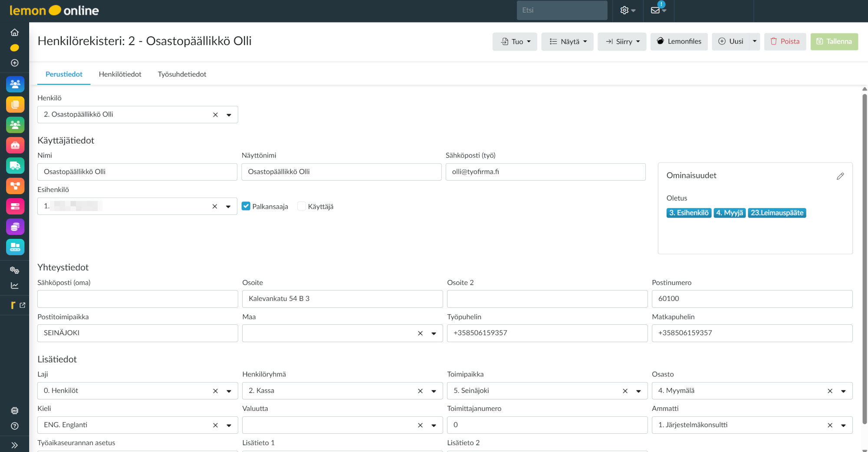Switch to the Henkilötiedot tab

pos(120,74)
